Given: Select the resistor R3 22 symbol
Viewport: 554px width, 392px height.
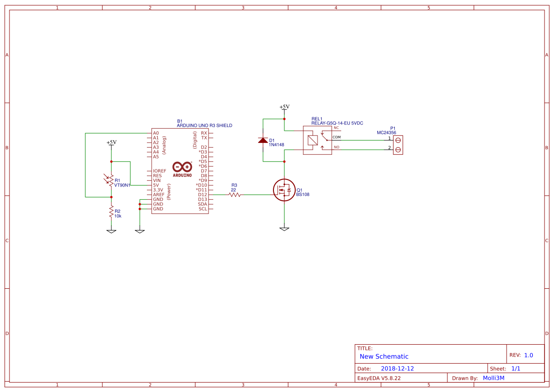Looking at the screenshot, I should point(235,194).
